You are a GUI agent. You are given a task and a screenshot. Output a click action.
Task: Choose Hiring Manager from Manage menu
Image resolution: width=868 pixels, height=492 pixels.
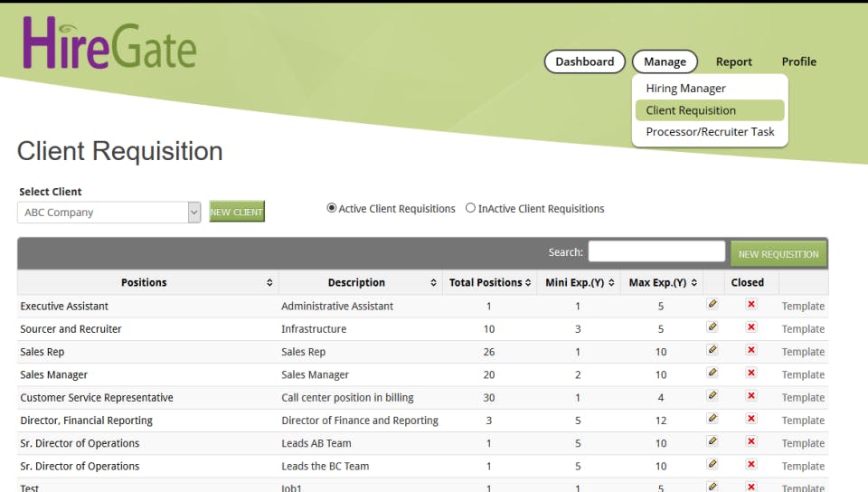click(x=685, y=89)
